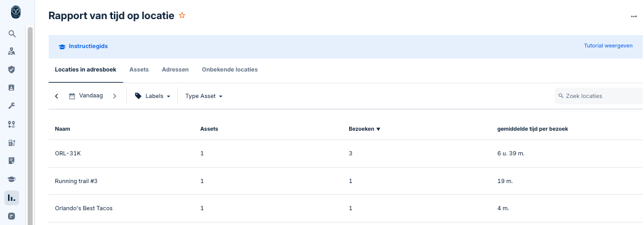The image size is (644, 225).
Task: Open the dispatch routes sidebar icon
Action: click(x=12, y=125)
